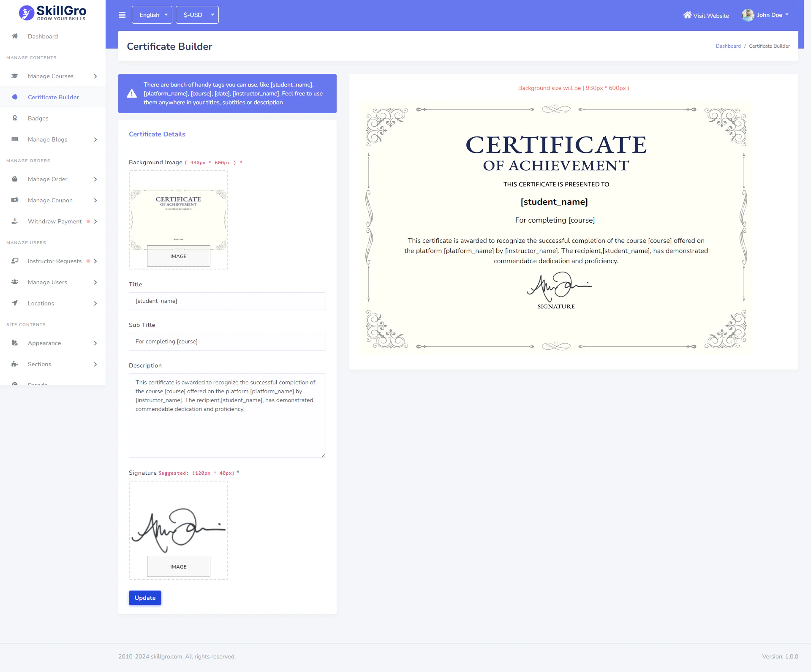This screenshot has height=672, width=811.
Task: Expand the Withdraw Payment submenu chevron
Action: [x=95, y=221]
